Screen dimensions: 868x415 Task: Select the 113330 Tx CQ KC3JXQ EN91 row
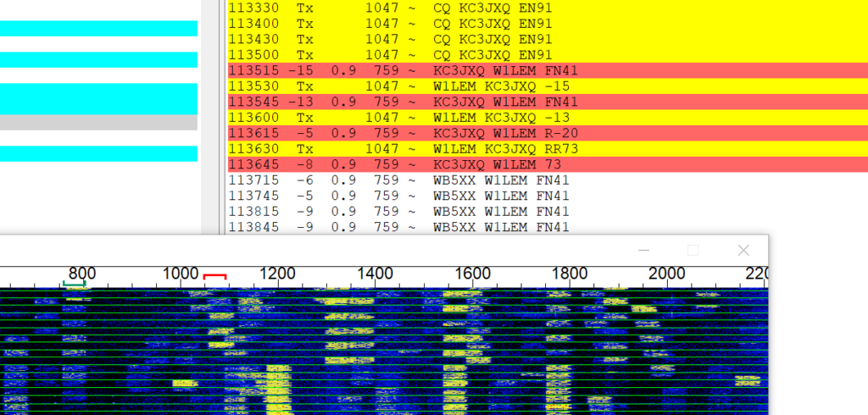[548, 8]
